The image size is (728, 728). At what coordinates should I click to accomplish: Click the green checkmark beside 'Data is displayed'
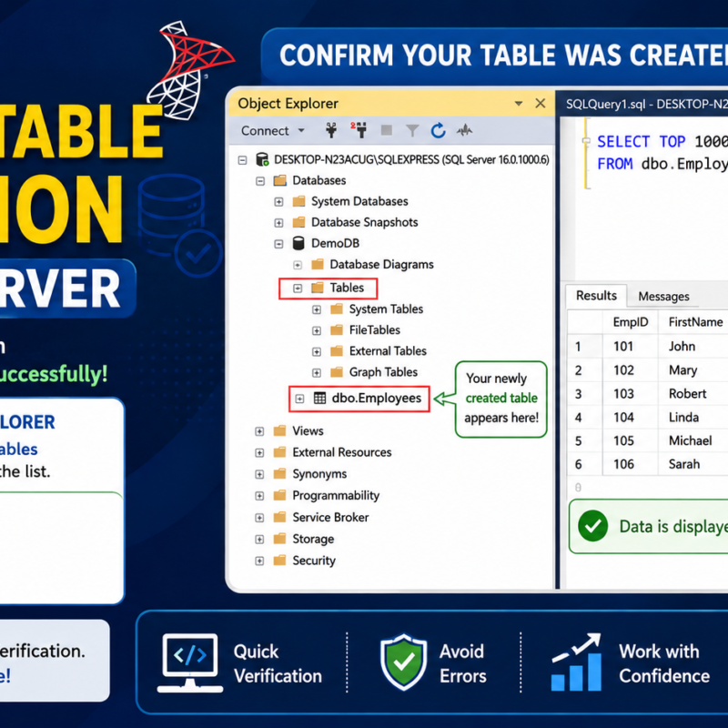tap(593, 526)
